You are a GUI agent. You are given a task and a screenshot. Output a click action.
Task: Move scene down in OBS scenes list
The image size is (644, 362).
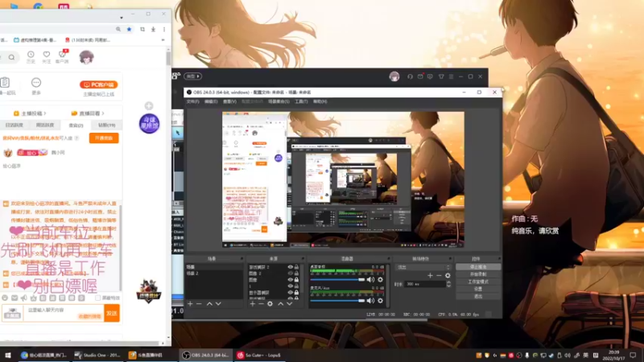point(218,304)
